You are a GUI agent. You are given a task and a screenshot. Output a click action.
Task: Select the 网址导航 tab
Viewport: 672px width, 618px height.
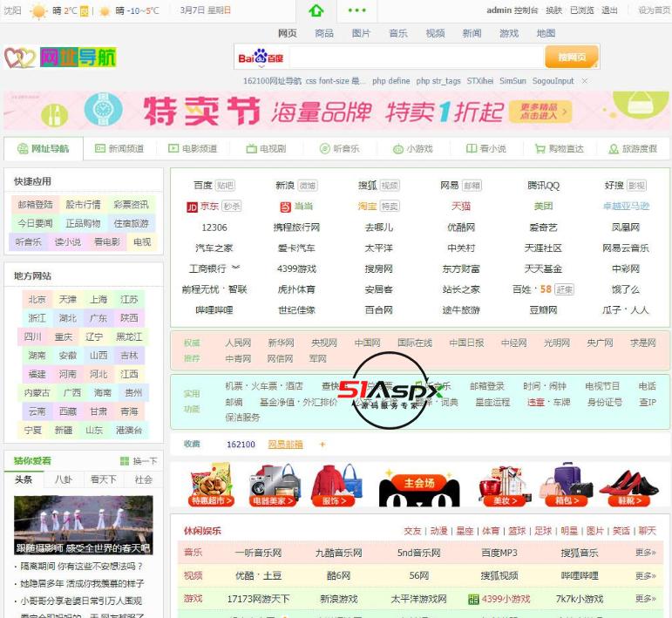(44, 149)
